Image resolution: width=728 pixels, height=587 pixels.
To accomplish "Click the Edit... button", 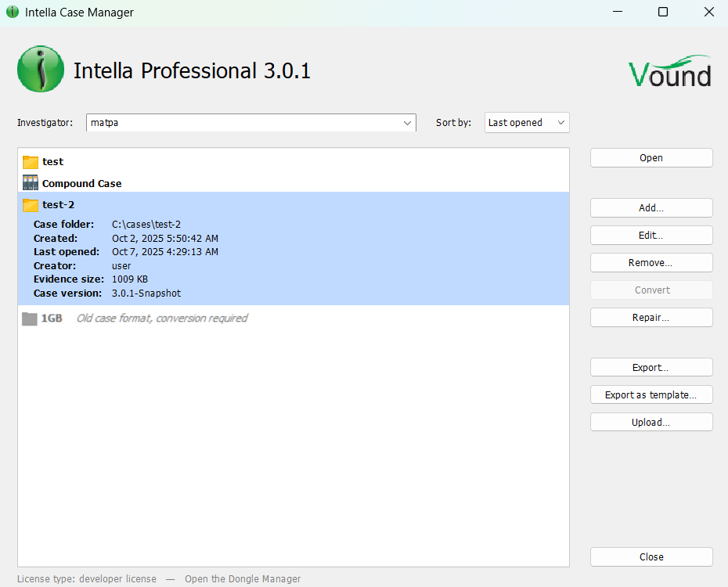I will point(651,236).
